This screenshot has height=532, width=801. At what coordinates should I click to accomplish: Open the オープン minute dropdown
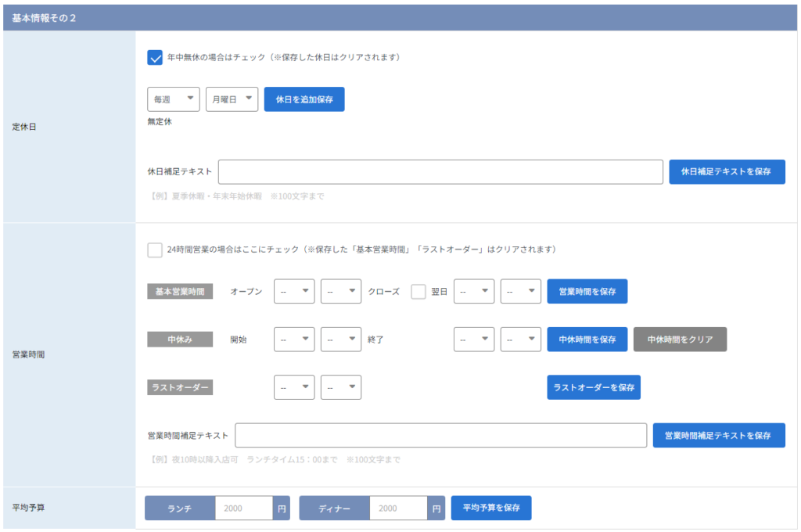click(341, 291)
